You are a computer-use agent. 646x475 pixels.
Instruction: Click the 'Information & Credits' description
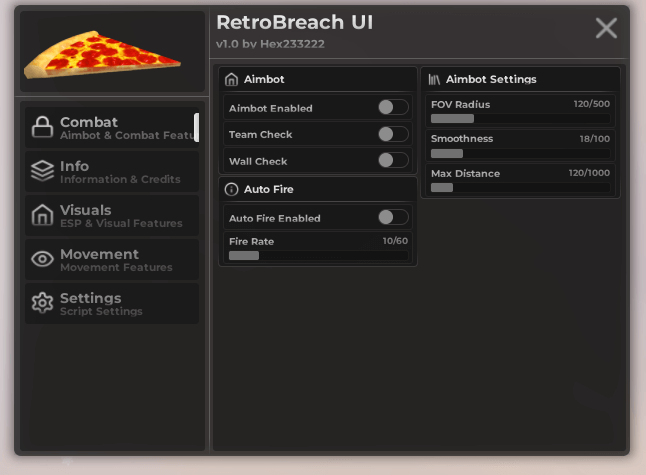point(120,179)
